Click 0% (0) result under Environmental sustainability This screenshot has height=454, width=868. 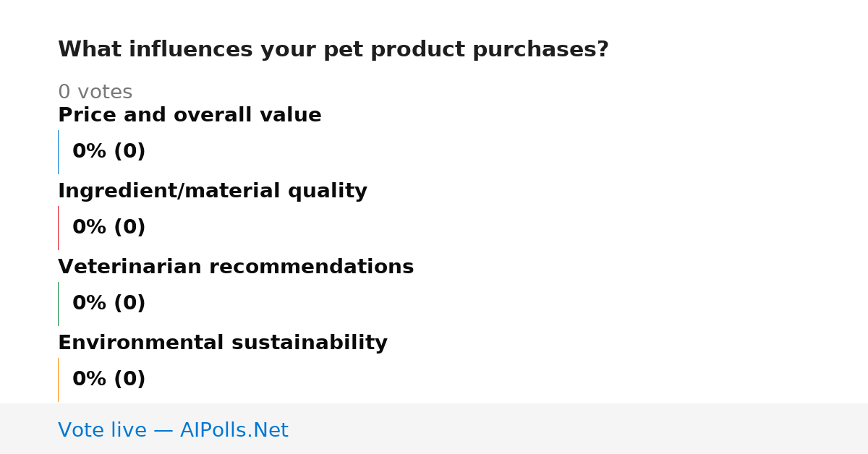[x=109, y=380]
